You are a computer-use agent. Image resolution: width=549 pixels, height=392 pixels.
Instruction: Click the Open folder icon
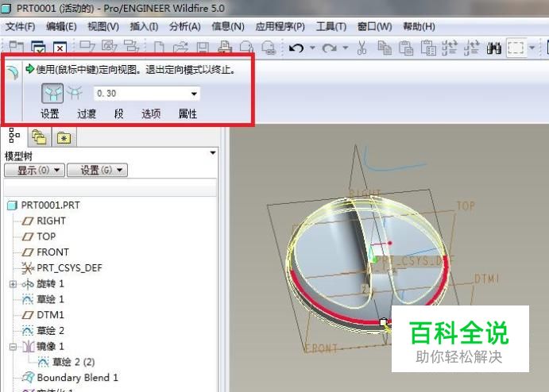tap(180, 48)
